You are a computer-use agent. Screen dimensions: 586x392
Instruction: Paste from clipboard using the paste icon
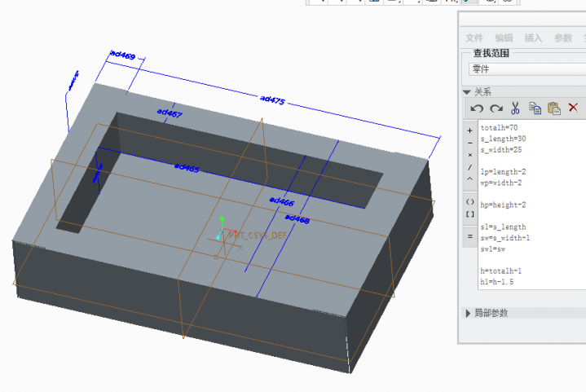[x=554, y=108]
